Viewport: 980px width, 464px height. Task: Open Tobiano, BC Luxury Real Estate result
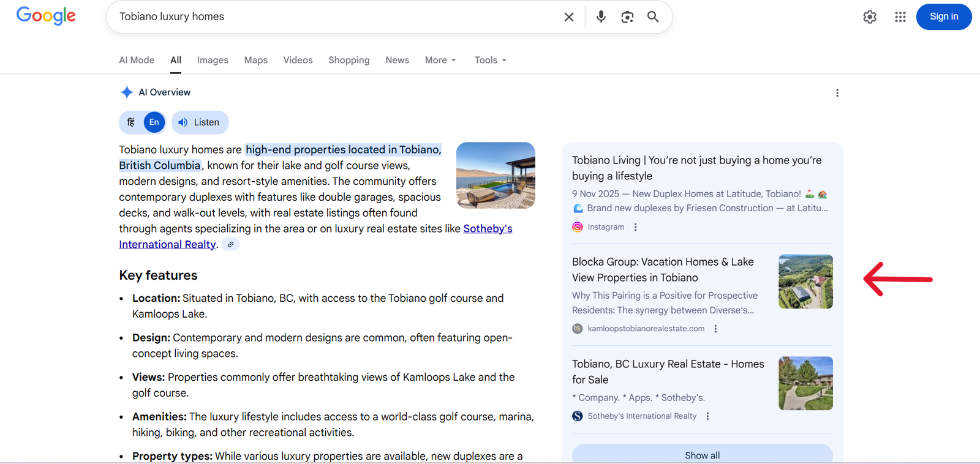point(668,372)
